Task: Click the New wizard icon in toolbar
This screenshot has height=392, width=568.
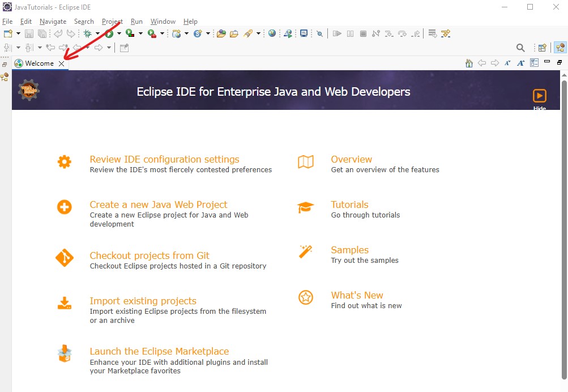Action: pyautogui.click(x=8, y=33)
